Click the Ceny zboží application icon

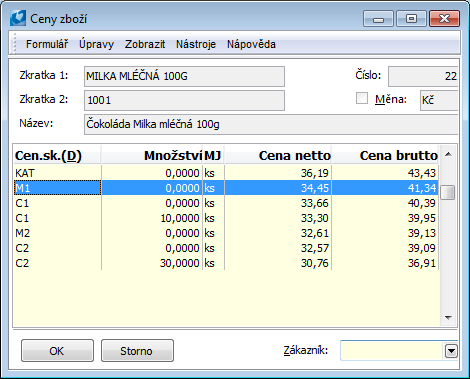click(x=18, y=18)
